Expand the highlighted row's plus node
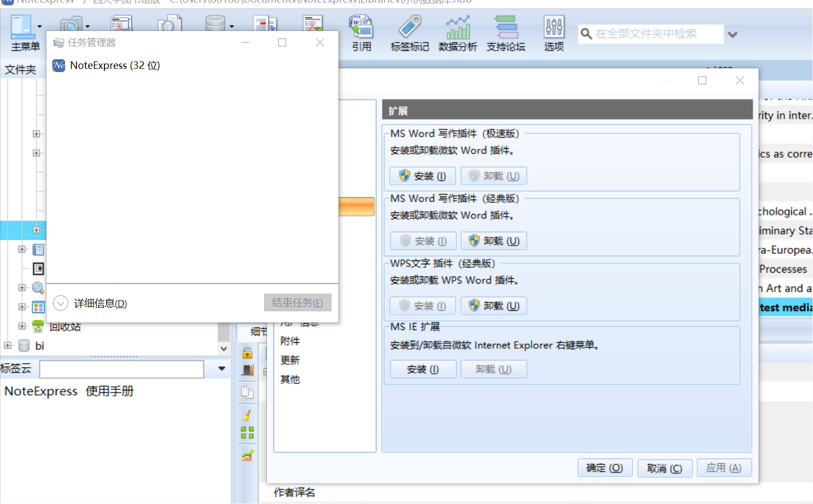 [x=36, y=230]
